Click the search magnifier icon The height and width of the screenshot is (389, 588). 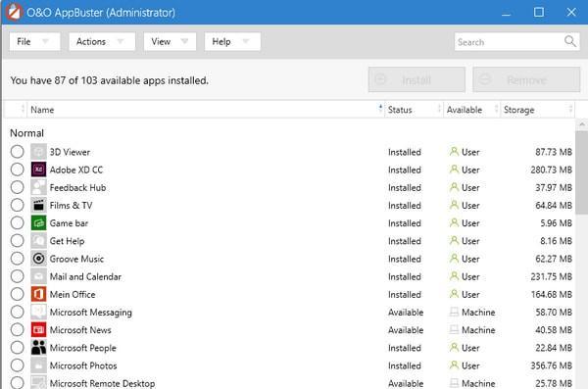tap(570, 41)
